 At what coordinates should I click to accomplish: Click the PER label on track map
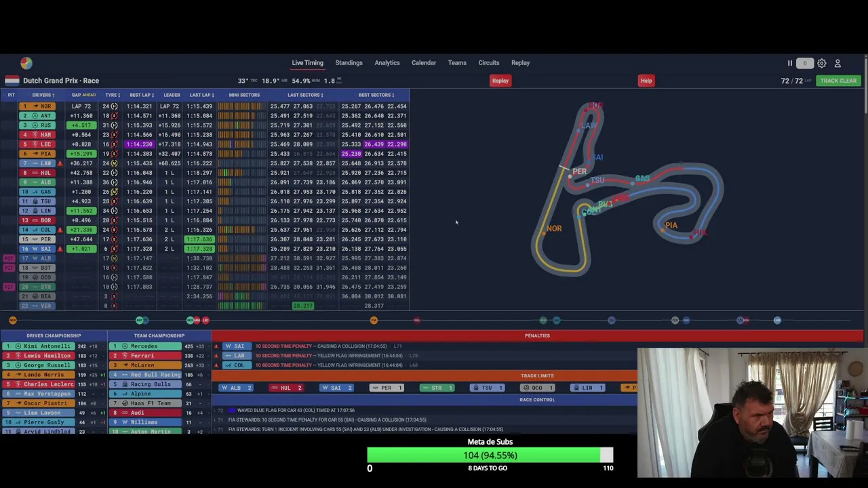[x=579, y=171]
